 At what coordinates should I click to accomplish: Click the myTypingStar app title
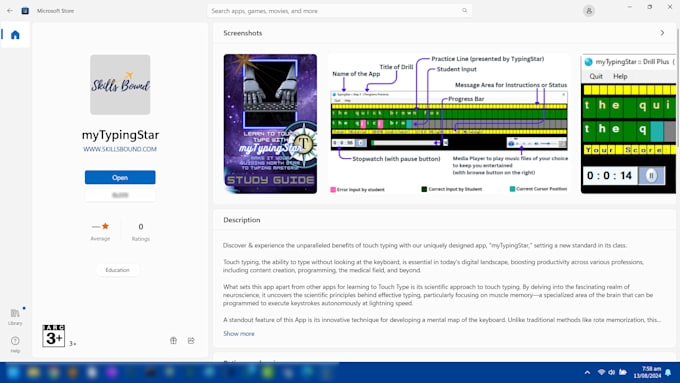(x=121, y=135)
